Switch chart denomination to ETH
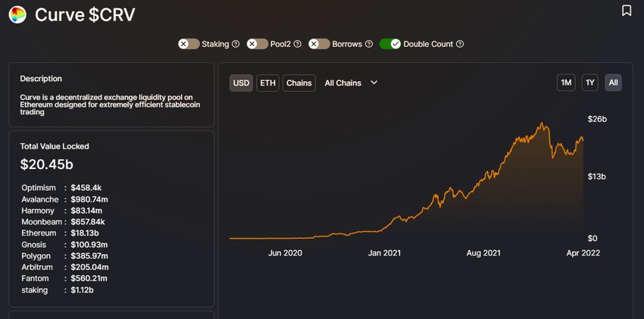644x319 pixels. coord(267,83)
